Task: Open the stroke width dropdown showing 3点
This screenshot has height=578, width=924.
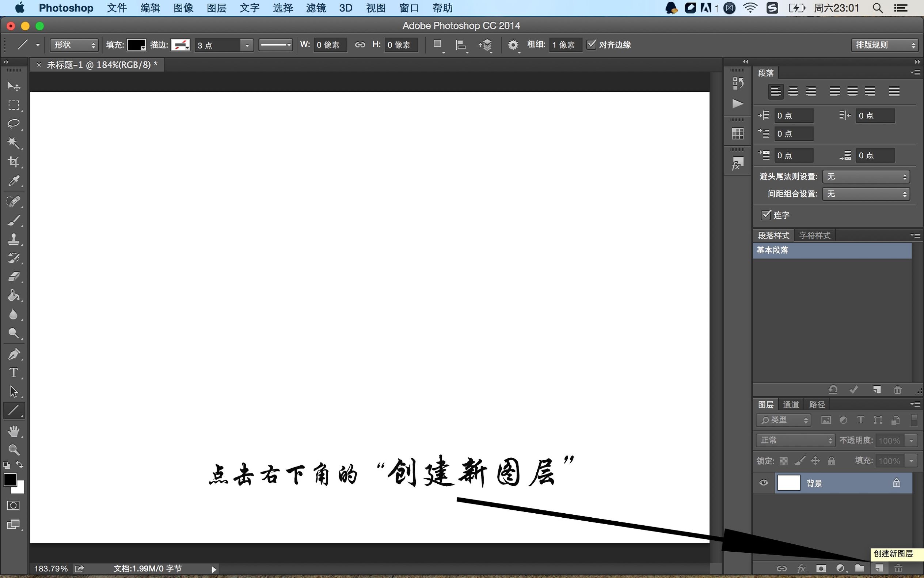Action: click(247, 45)
